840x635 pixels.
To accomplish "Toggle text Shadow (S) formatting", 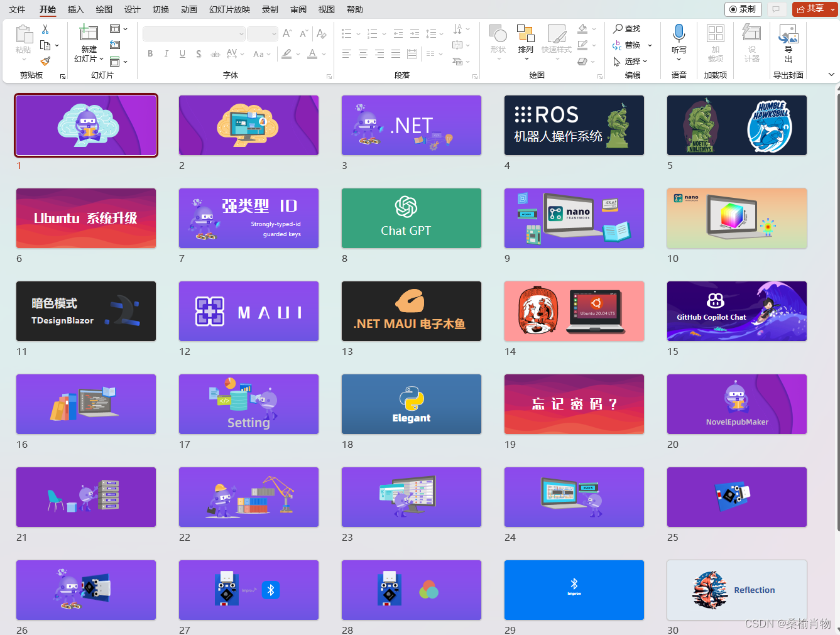I will pyautogui.click(x=199, y=54).
